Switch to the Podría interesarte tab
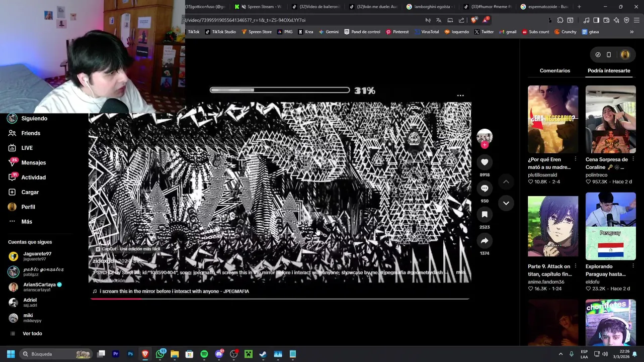 pos(609,71)
